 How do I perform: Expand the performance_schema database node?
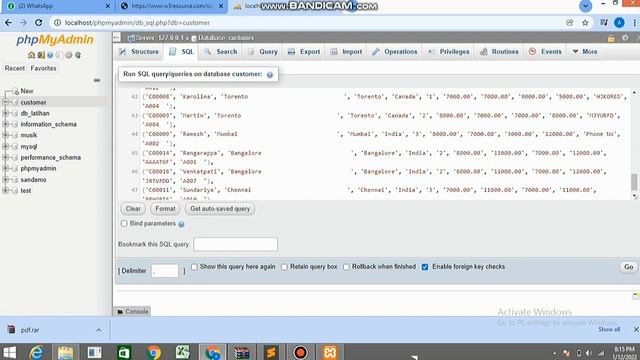coord(6,157)
